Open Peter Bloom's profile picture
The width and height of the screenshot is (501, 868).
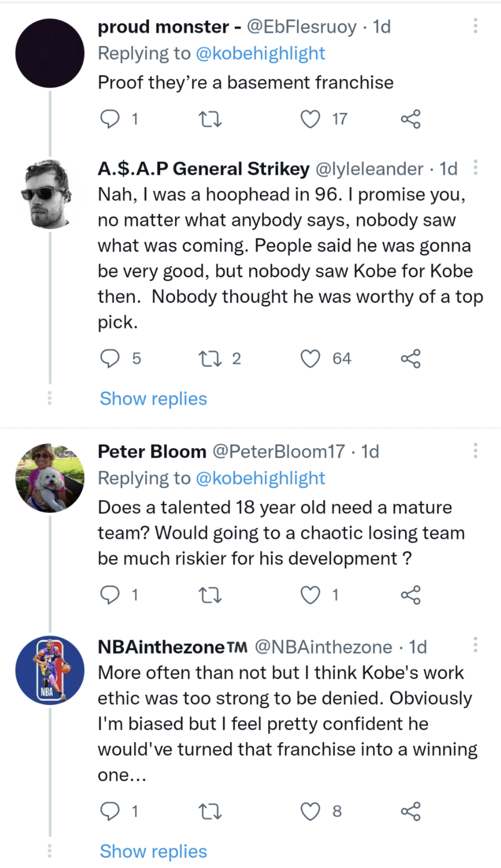50,478
